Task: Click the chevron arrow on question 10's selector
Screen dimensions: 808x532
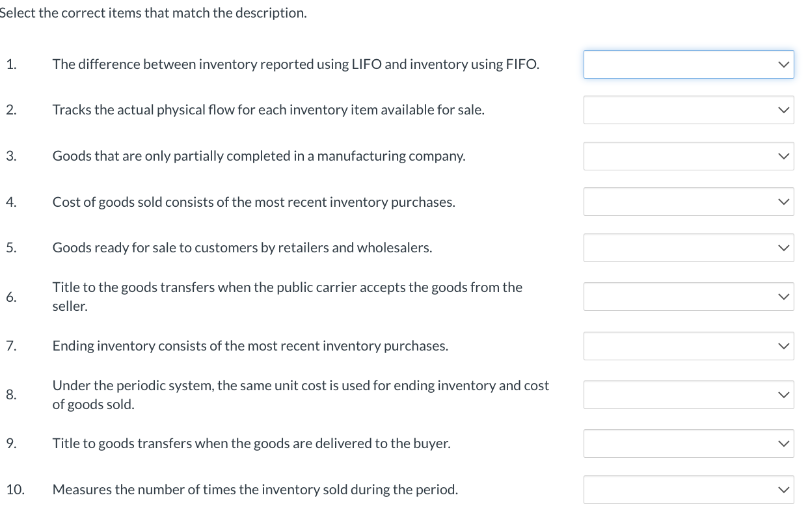Action: coord(783,490)
